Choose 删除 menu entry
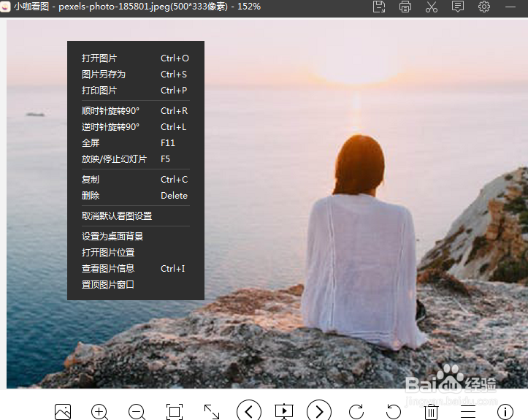 (x=136, y=196)
